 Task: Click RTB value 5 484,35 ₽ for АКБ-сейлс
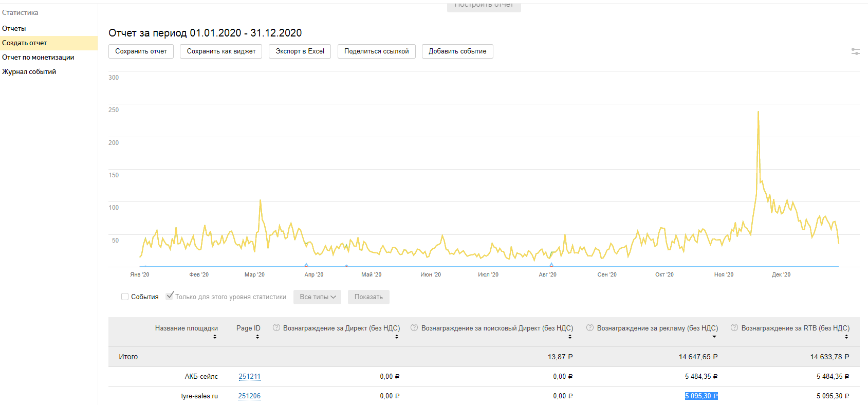point(833,377)
